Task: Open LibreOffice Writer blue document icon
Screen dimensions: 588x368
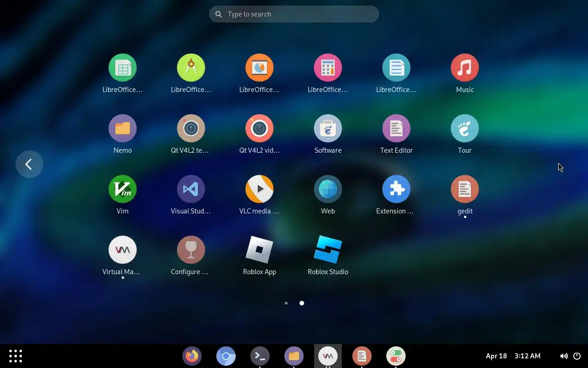Action: (396, 68)
